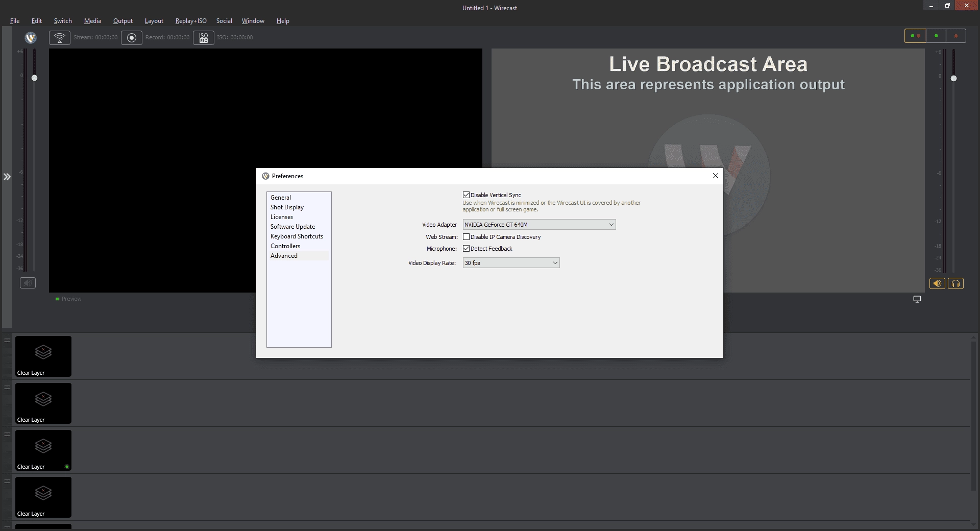
Task: Toggle live output speaker button
Action: pyautogui.click(x=937, y=283)
